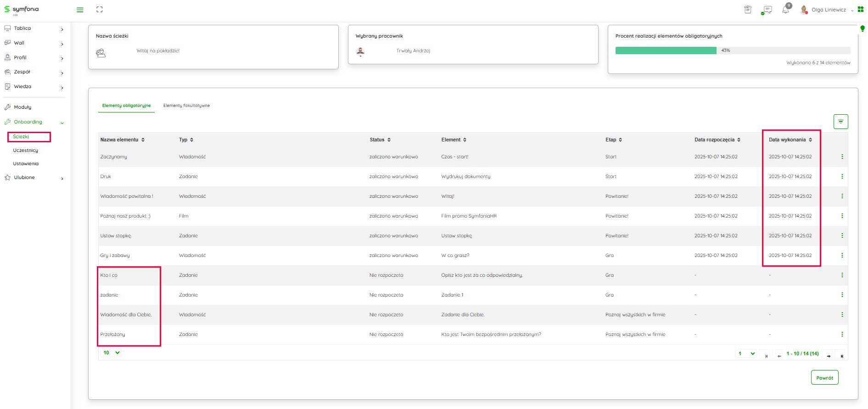Screen dimensions: 868x409
Task: Click the hamburger menu icon
Action: coord(80,10)
